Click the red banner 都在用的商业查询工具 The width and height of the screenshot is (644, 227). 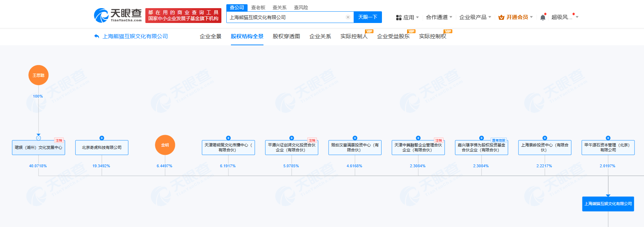(x=183, y=16)
